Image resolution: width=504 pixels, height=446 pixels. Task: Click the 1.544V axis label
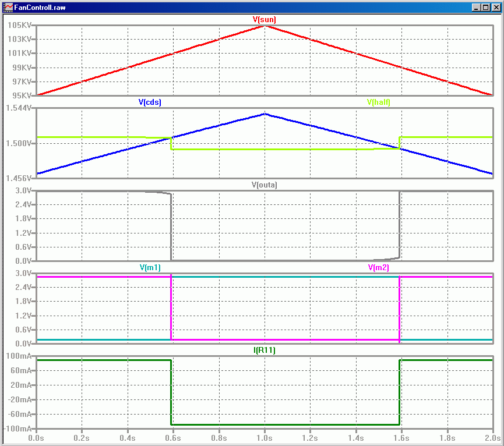(18, 108)
